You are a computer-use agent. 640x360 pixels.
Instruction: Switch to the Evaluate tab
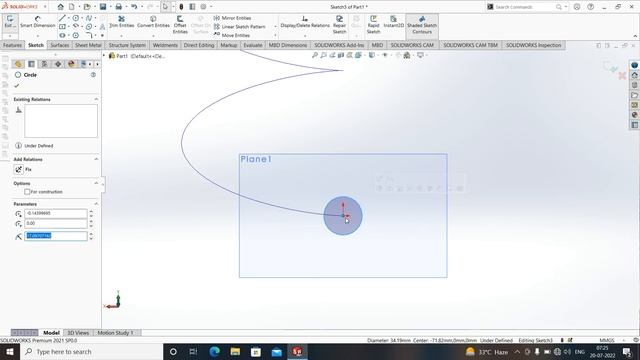coord(253,45)
